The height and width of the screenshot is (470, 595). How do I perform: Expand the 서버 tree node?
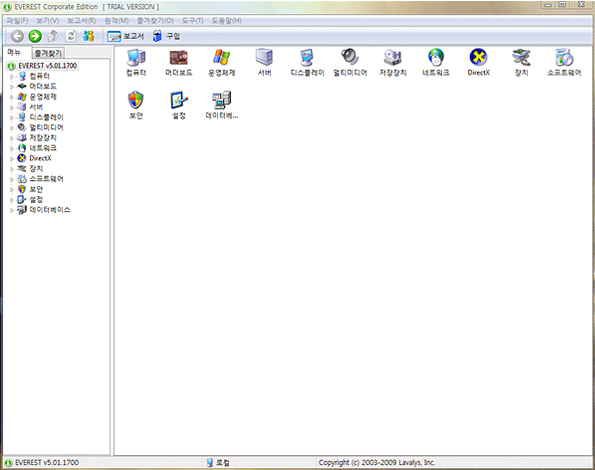tap(11, 107)
